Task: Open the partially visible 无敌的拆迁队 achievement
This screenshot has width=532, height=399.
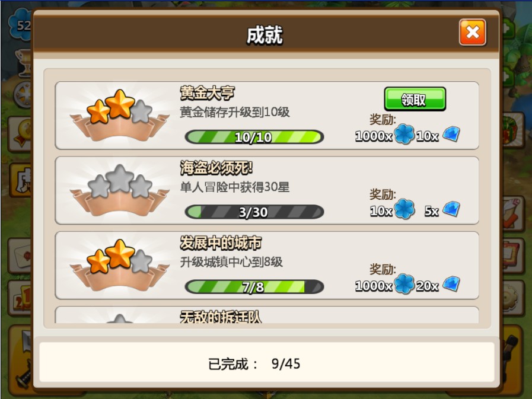Action: 267,315
